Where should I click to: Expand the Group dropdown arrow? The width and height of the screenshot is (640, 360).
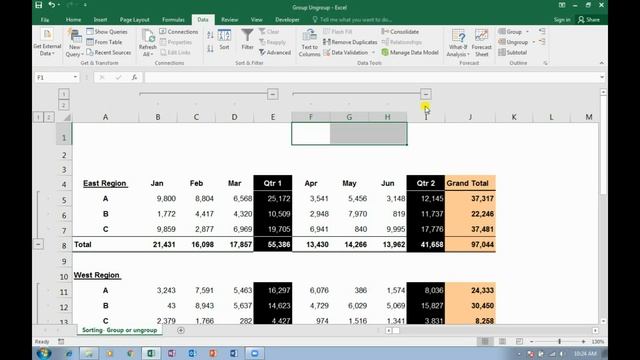(x=527, y=32)
